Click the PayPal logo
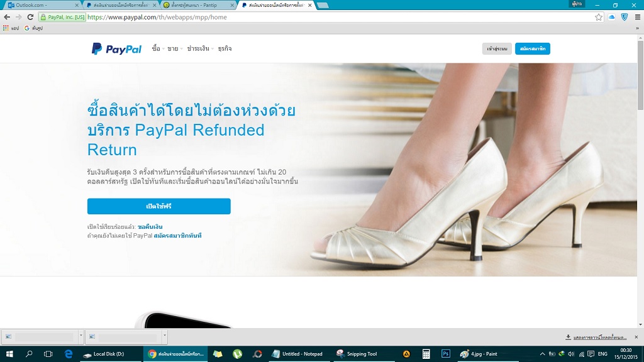Viewport: 644px width, 362px height. [116, 49]
